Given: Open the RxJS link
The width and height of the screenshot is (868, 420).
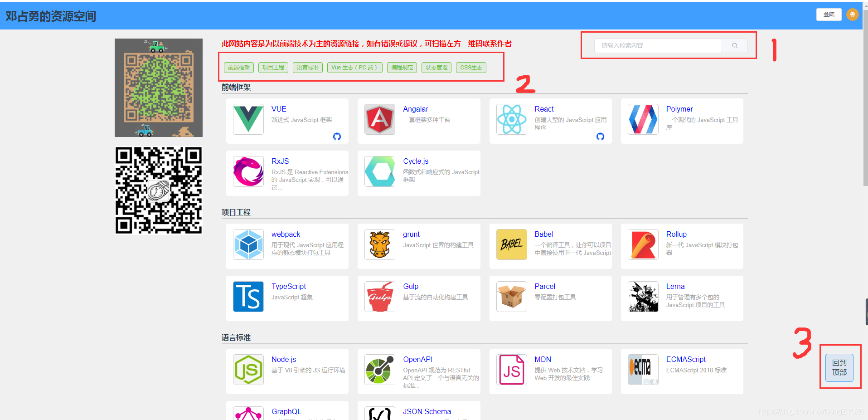Looking at the screenshot, I should tap(280, 161).
